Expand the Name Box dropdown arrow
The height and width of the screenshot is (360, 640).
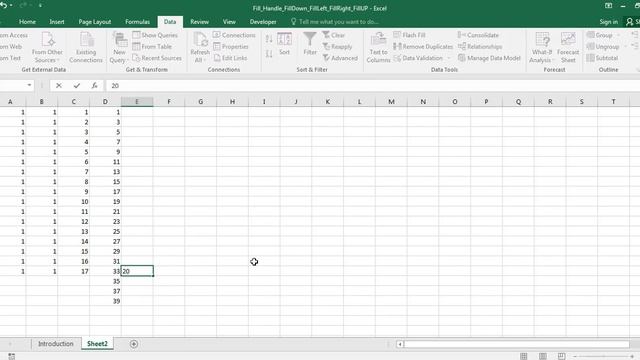coord(29,85)
